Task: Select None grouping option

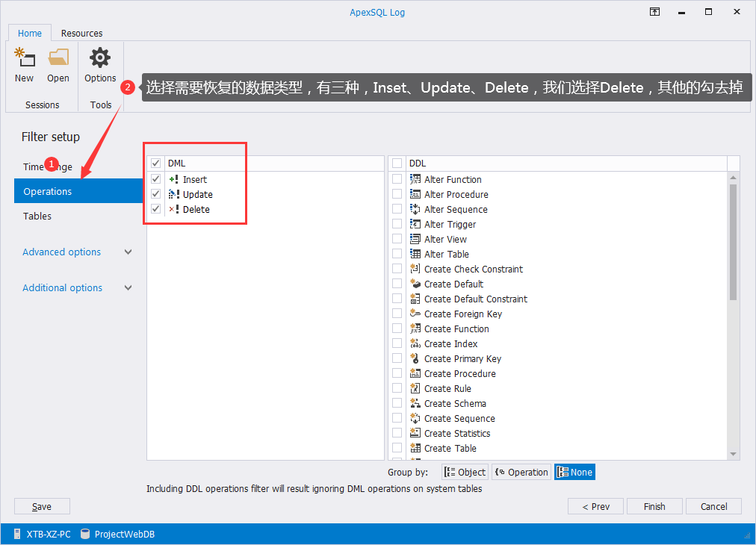Action: click(574, 473)
